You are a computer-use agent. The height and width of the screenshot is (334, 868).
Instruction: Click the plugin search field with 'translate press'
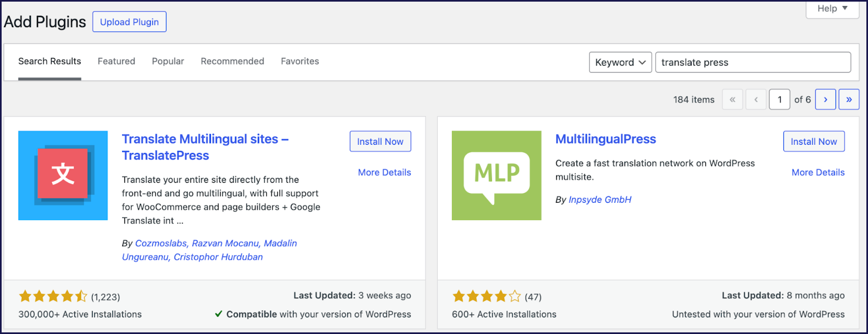click(x=753, y=62)
